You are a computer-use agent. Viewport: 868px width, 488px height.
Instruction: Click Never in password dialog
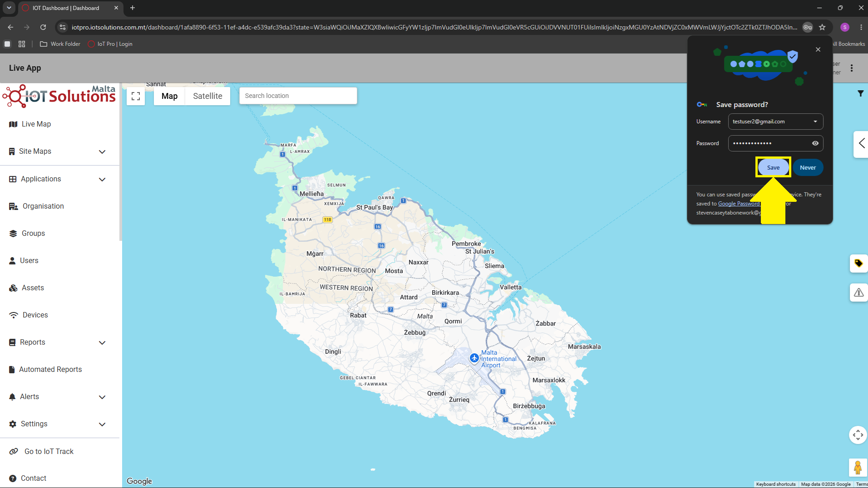pos(808,168)
